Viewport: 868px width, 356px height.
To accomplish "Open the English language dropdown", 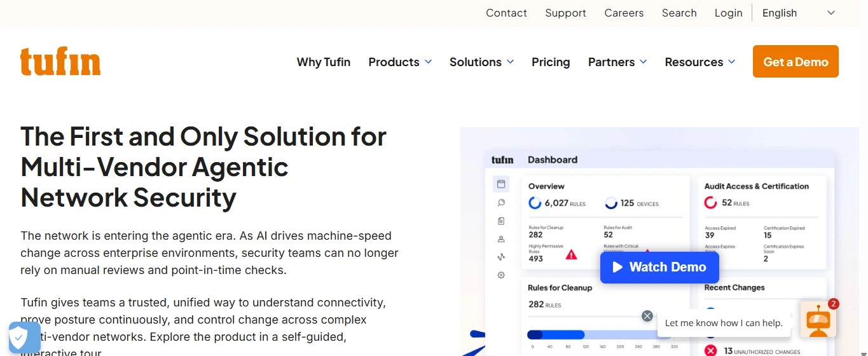I will click(799, 13).
